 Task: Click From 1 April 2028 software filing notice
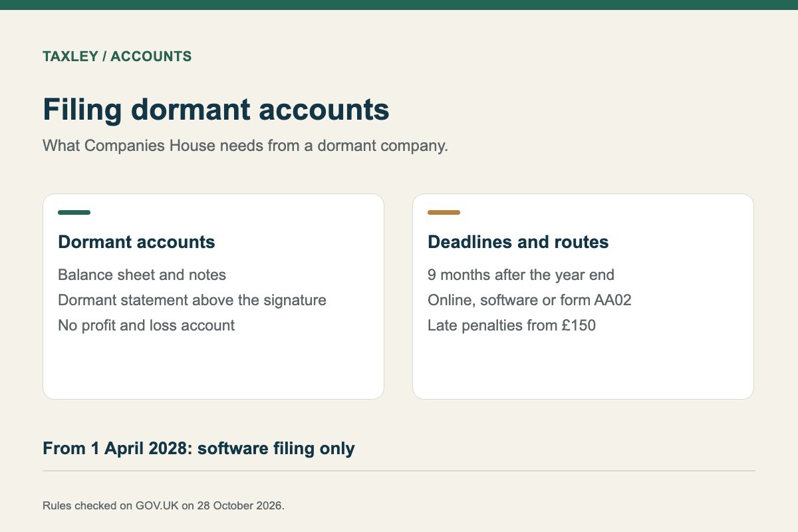click(199, 448)
